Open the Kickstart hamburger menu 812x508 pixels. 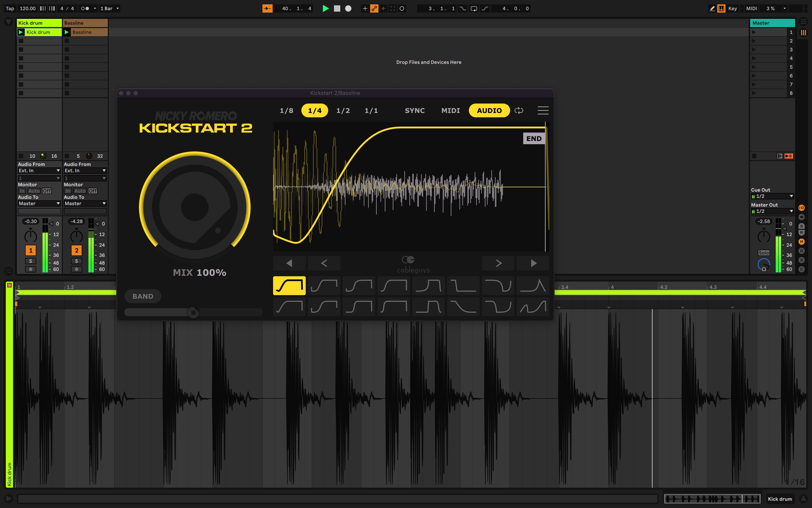[x=543, y=111]
